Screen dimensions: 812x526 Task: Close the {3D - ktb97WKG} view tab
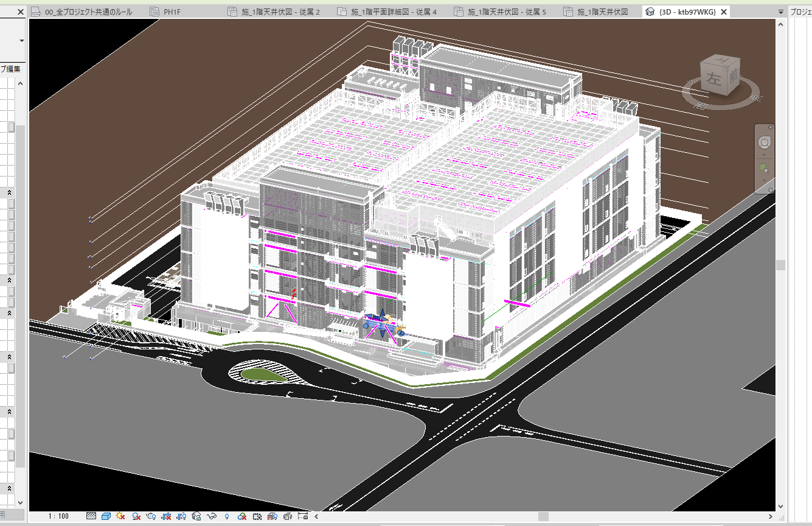[x=724, y=12]
